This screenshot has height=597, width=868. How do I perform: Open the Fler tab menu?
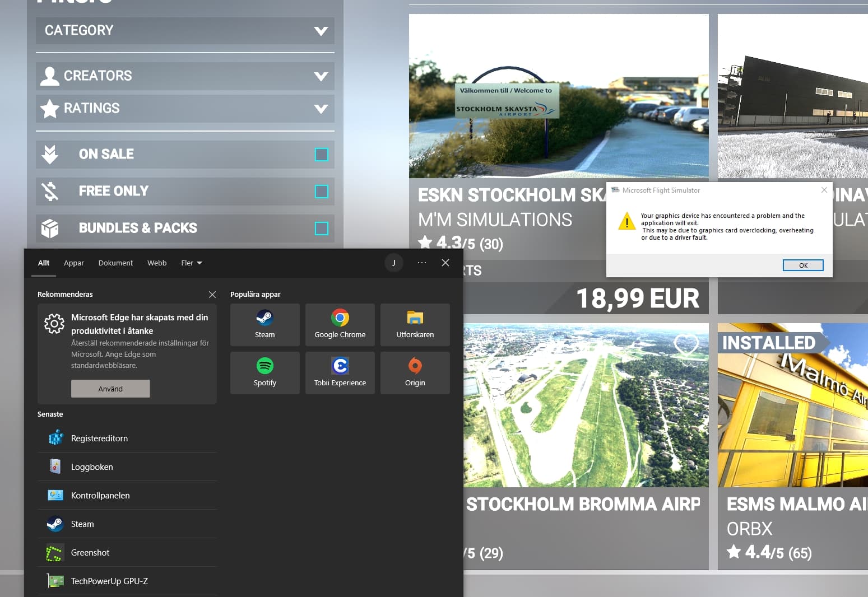[x=192, y=263]
